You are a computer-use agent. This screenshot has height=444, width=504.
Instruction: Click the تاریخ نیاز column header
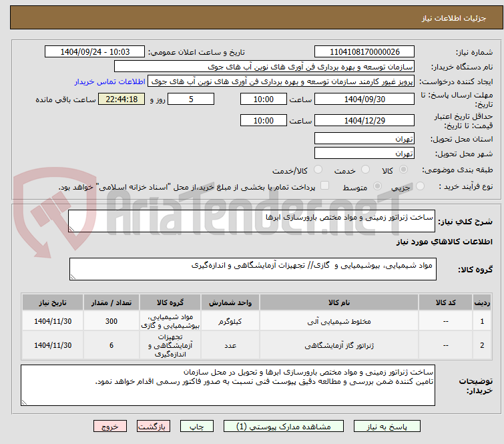coord(53,302)
